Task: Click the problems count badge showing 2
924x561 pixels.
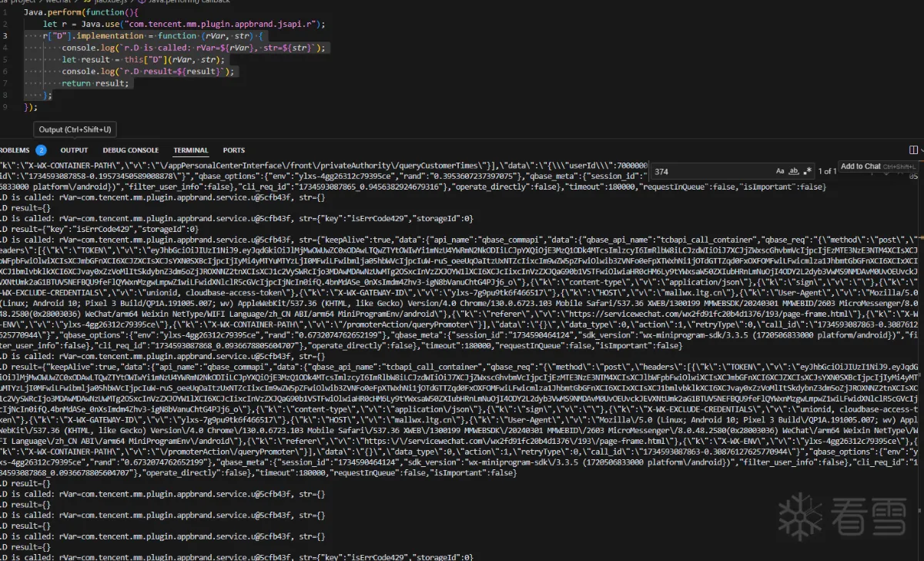Action: tap(41, 150)
